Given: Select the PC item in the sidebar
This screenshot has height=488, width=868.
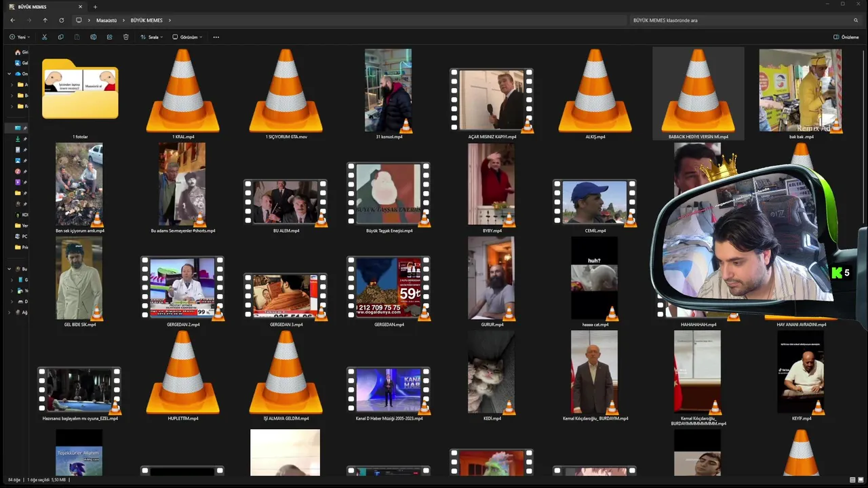Looking at the screenshot, I should coord(22,237).
